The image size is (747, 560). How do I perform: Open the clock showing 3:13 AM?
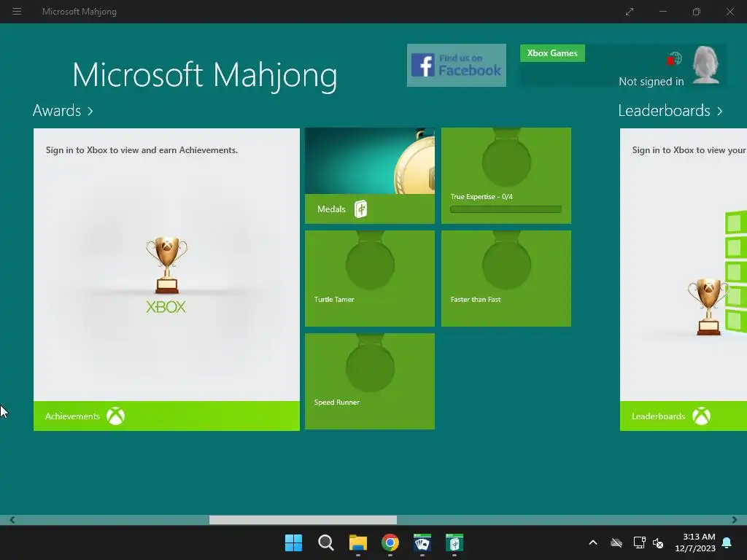[x=695, y=542]
